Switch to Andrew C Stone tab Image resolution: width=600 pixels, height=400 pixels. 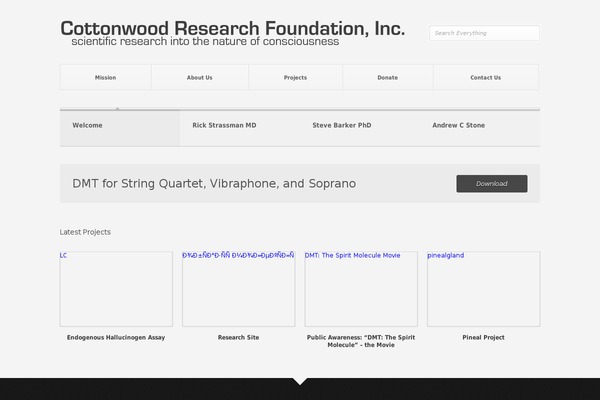click(480, 128)
